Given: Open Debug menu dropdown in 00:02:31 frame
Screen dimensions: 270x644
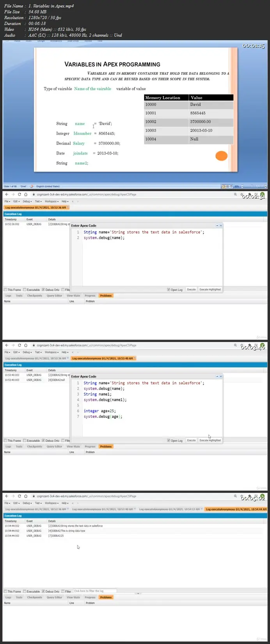Looking at the screenshot, I should click(x=27, y=201).
